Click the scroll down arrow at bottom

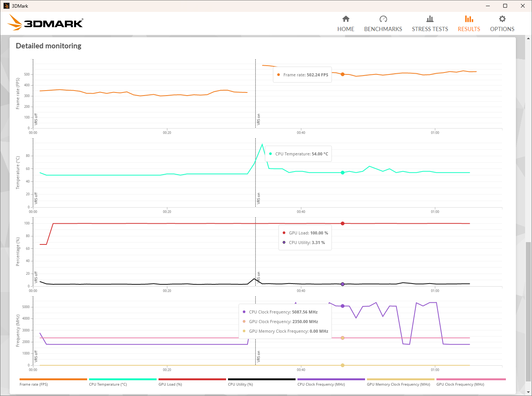pyautogui.click(x=528, y=392)
